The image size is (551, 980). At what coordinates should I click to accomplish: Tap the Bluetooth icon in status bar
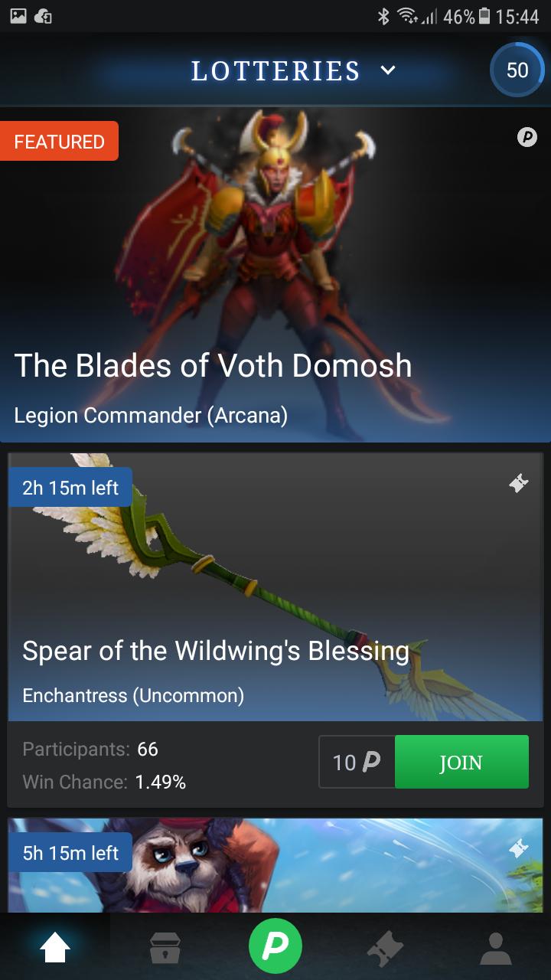(x=383, y=16)
